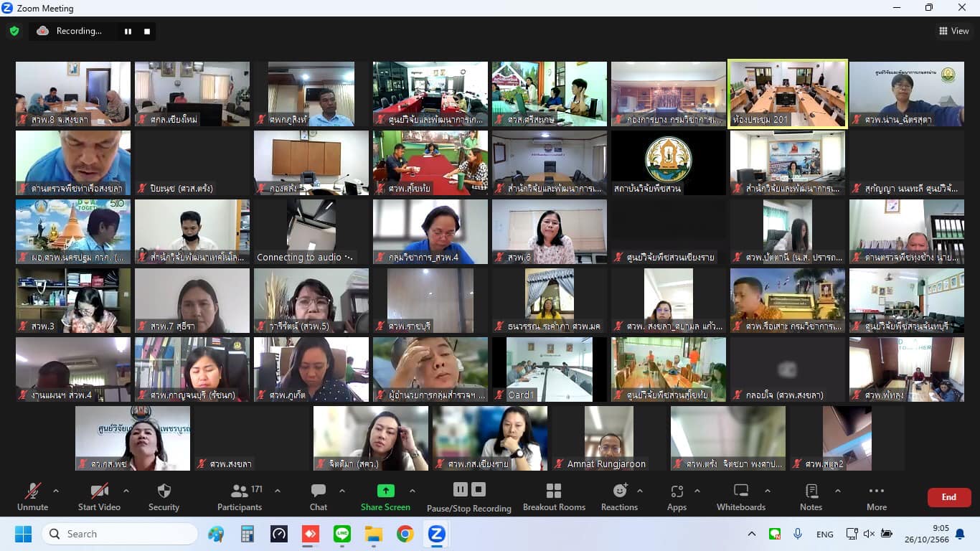
Task: Open the Notes tool
Action: click(811, 497)
